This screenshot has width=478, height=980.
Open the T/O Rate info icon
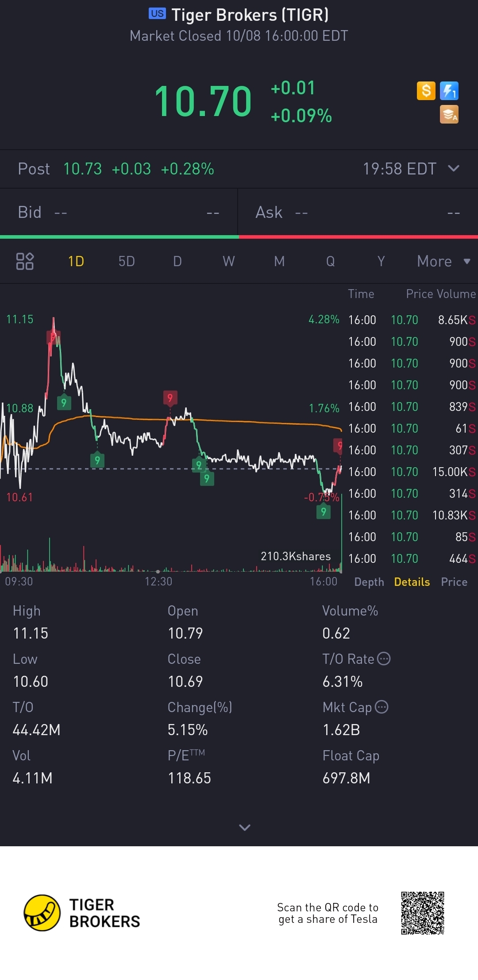coord(384,659)
